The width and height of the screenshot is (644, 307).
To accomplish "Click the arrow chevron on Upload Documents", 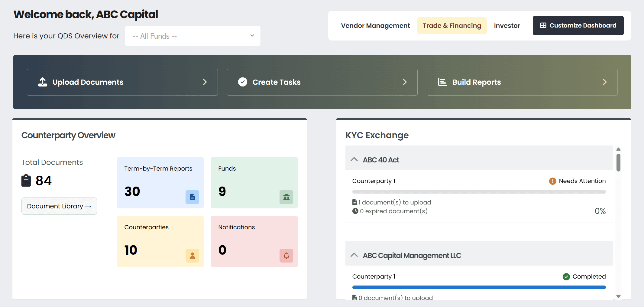I will click(x=205, y=82).
